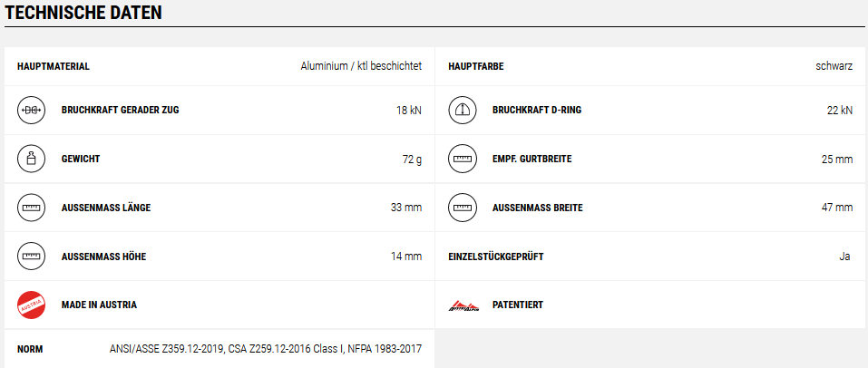Select the Technische Daten heading
Image resolution: width=868 pixels, height=368 pixels.
83,13
